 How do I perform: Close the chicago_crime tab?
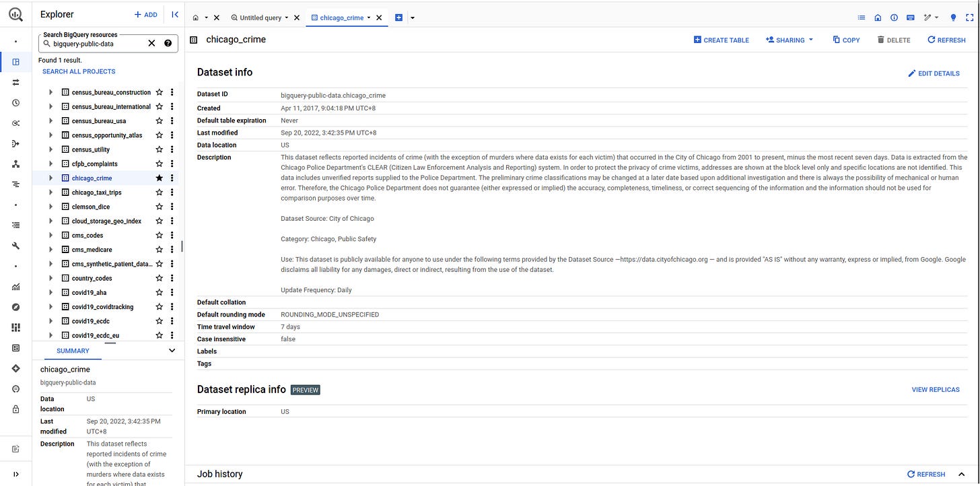coord(379,18)
